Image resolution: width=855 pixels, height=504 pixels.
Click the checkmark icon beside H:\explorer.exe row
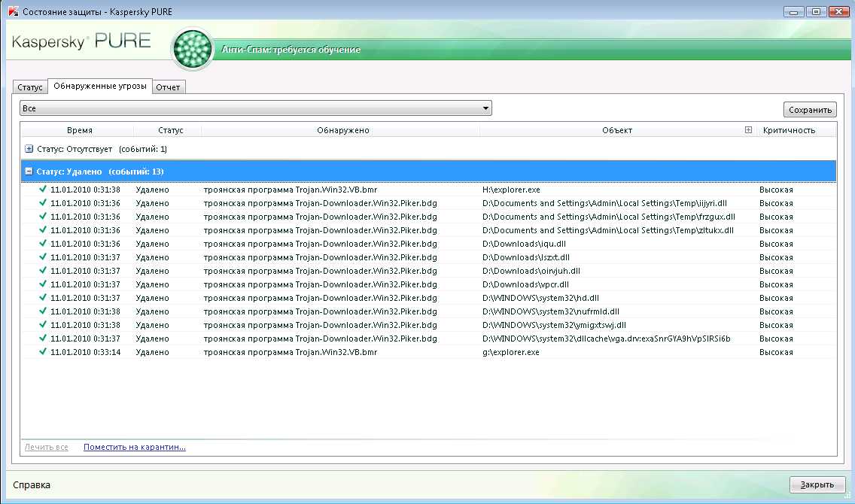coord(43,189)
